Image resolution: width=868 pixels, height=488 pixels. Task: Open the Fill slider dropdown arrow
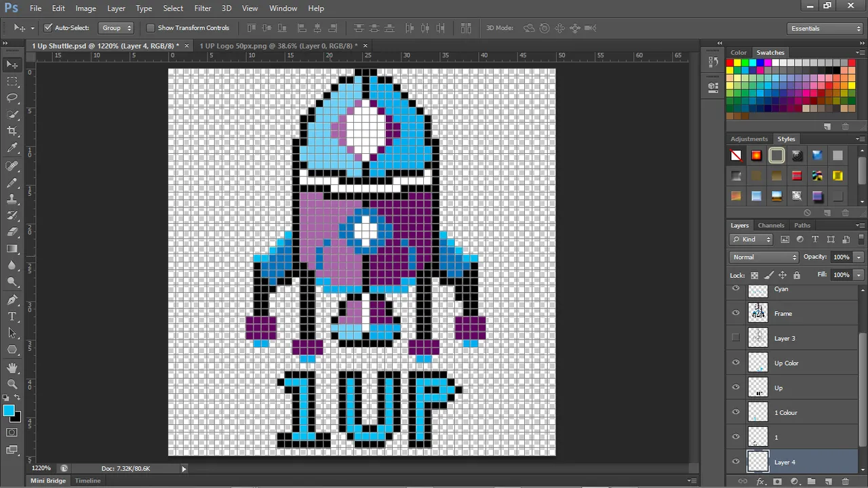click(859, 274)
